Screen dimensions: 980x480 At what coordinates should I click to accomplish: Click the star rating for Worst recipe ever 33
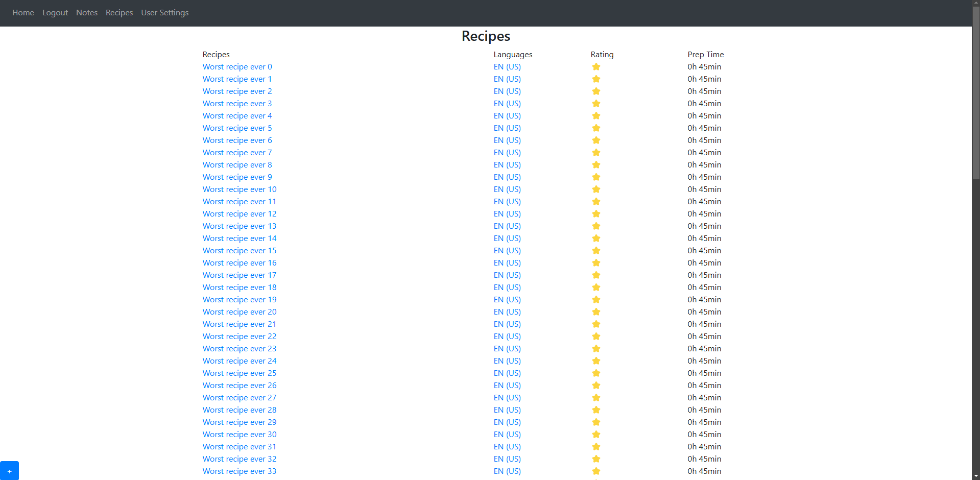tap(596, 471)
